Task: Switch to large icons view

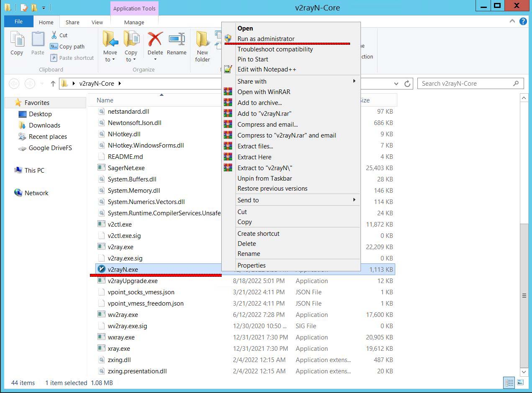Action: [520, 382]
